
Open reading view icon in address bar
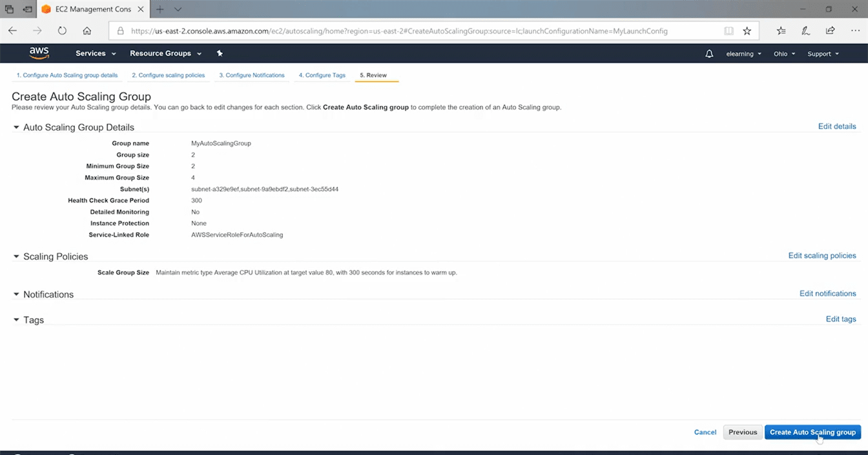pyautogui.click(x=728, y=30)
